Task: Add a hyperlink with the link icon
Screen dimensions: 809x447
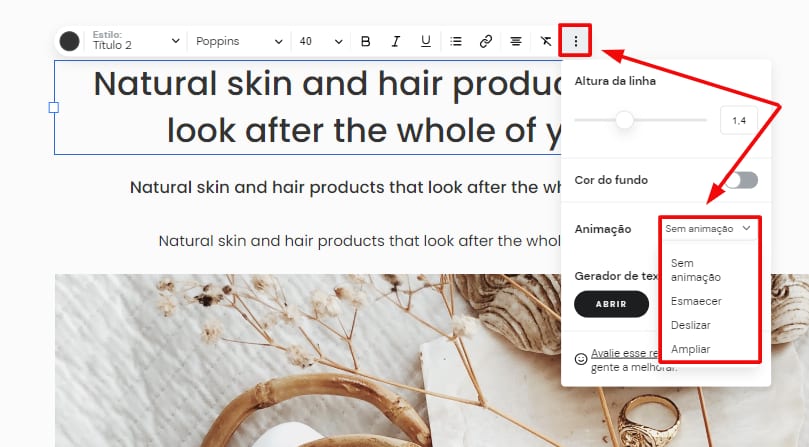Action: pos(486,41)
